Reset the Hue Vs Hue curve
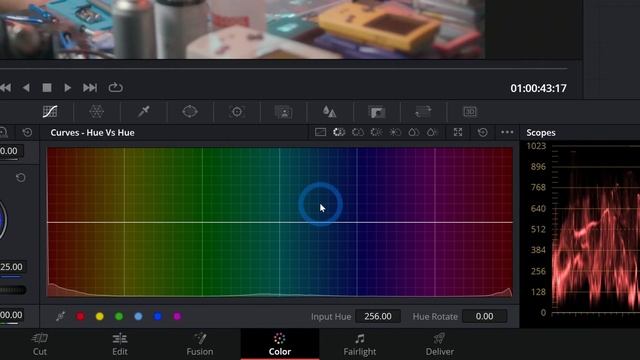This screenshot has width=640, height=360. [x=482, y=132]
